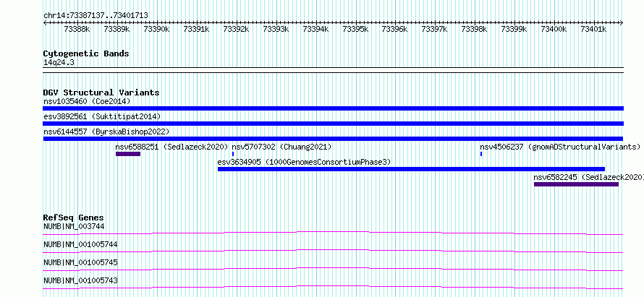Click the 73398k ruler tick label
The width and height of the screenshot is (644, 297).
coord(475,29)
